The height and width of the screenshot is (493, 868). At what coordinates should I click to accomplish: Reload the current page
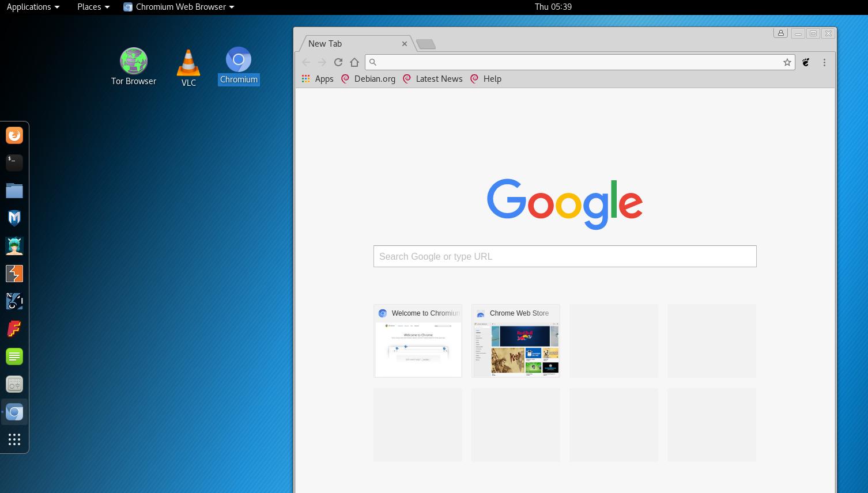(x=338, y=62)
